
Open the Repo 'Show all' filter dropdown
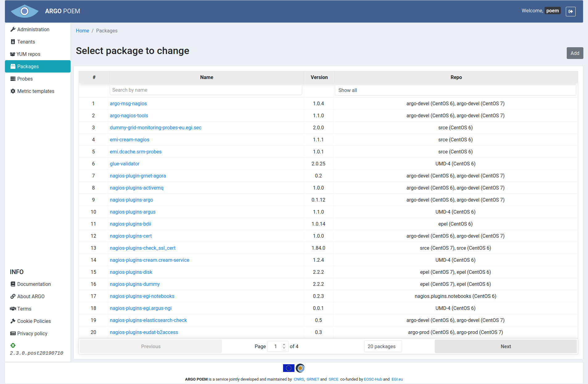[x=455, y=90]
